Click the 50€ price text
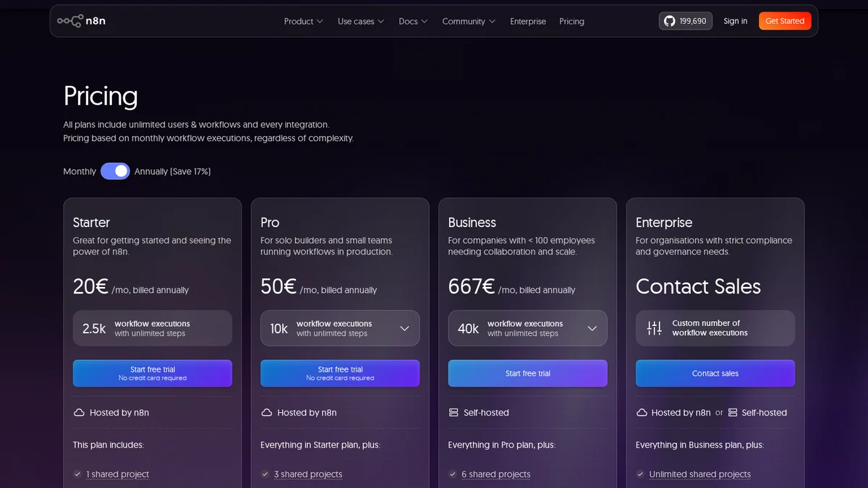This screenshot has width=868, height=488. [x=278, y=287]
